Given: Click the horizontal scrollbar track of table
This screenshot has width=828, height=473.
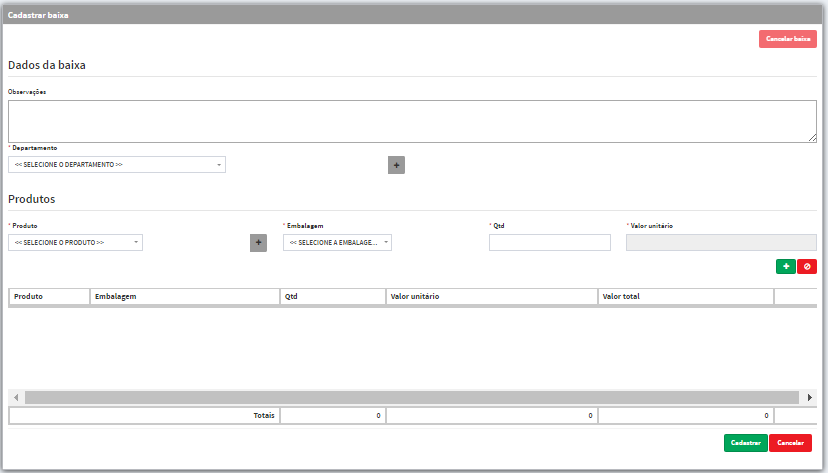Looking at the screenshot, I should tap(412, 398).
